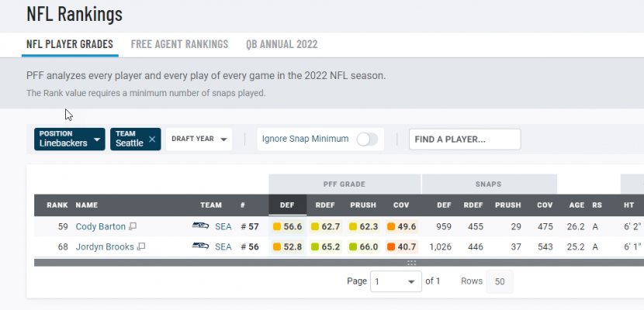Open the copy icon beside Jordyn Brooks
This screenshot has height=310, width=644.
[x=141, y=247]
